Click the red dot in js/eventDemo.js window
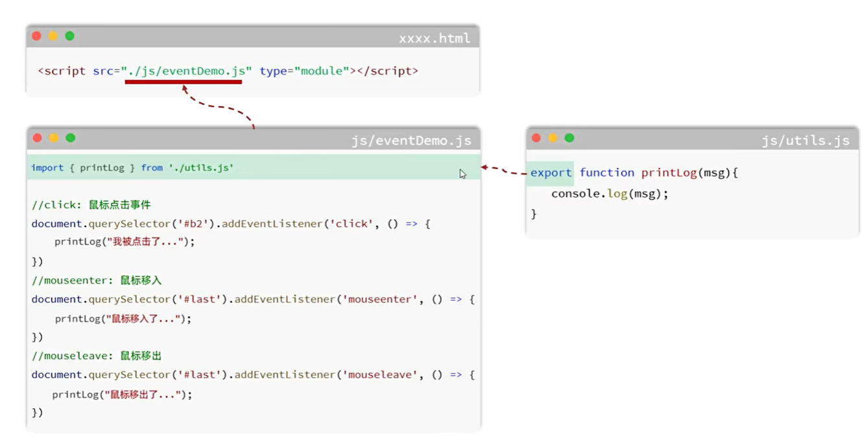Viewport: 868px width, 440px height. (37, 138)
